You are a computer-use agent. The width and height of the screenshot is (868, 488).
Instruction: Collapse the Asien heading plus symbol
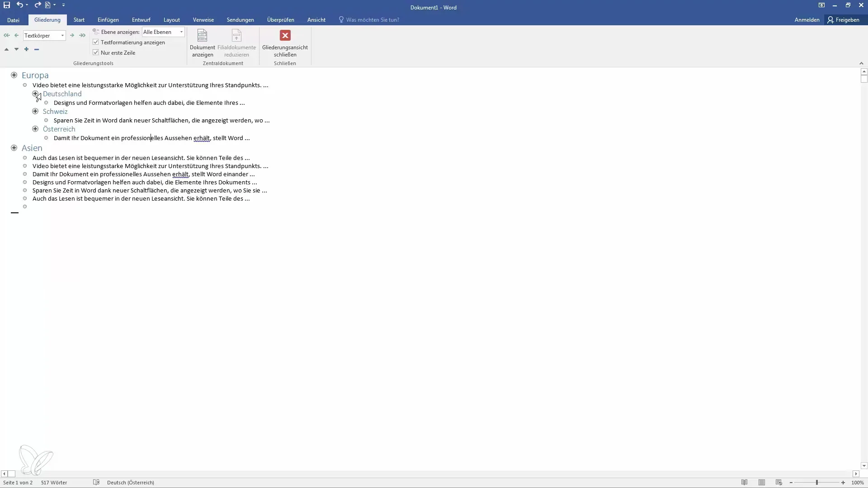click(x=14, y=148)
